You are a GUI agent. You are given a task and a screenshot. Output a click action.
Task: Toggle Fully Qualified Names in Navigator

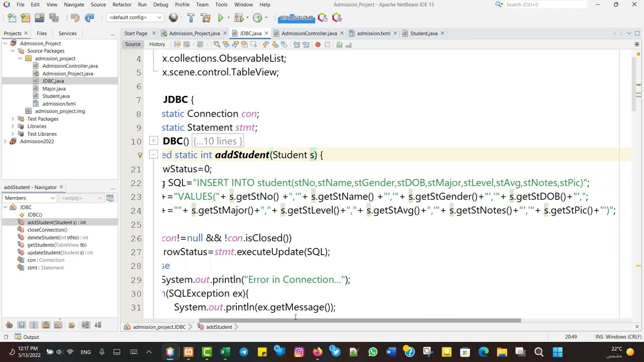click(x=71, y=325)
